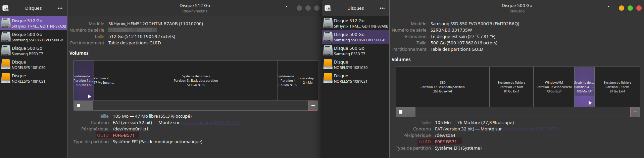Click the Disks app icon in the left window header

pos(5,8)
